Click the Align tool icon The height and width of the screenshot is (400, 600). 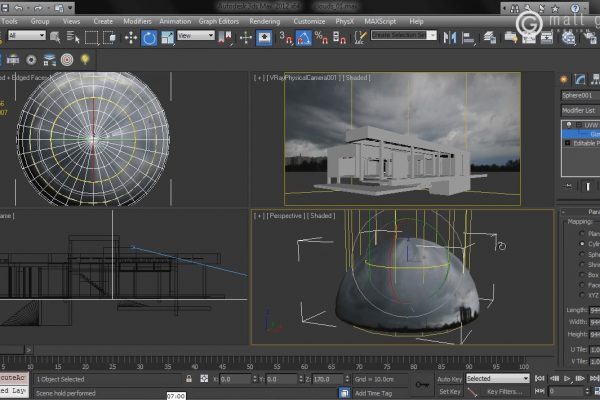click(x=468, y=38)
